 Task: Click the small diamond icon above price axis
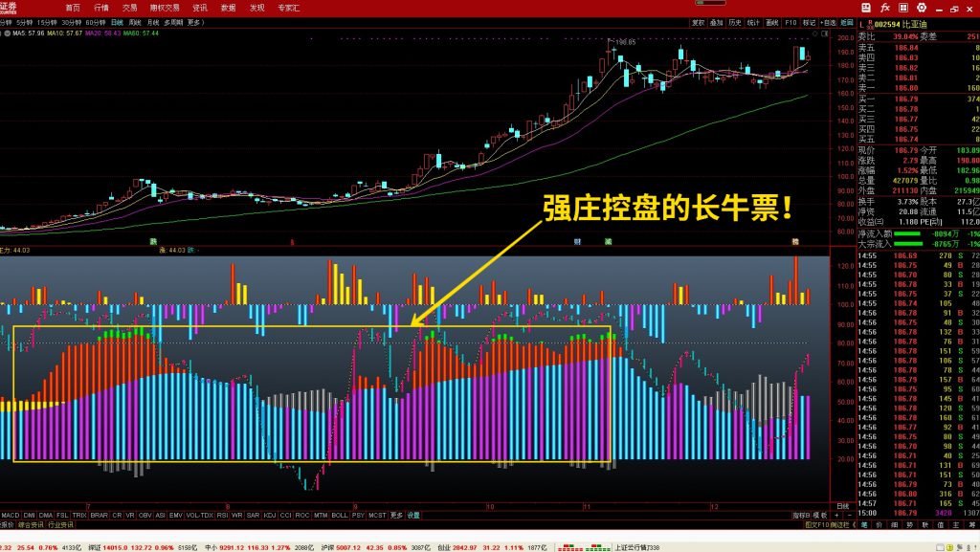tap(813, 33)
